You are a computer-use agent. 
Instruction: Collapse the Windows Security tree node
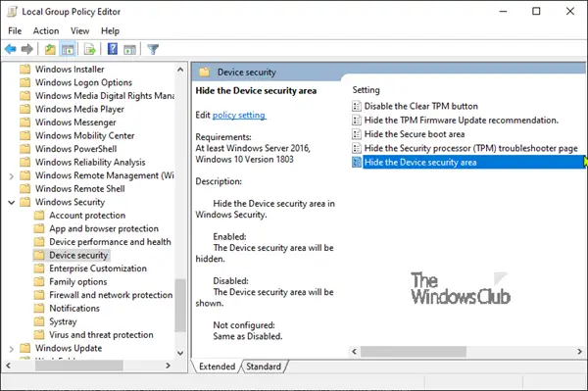point(11,203)
